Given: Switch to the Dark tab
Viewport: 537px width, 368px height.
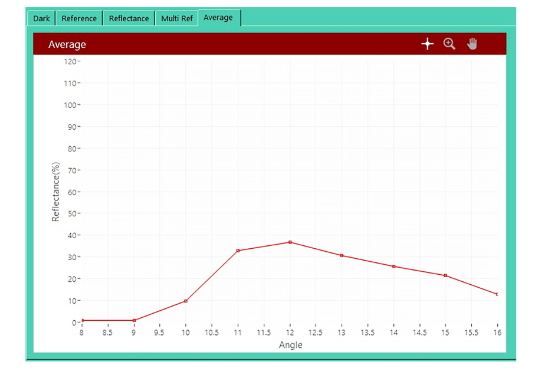Looking at the screenshot, I should [x=41, y=18].
